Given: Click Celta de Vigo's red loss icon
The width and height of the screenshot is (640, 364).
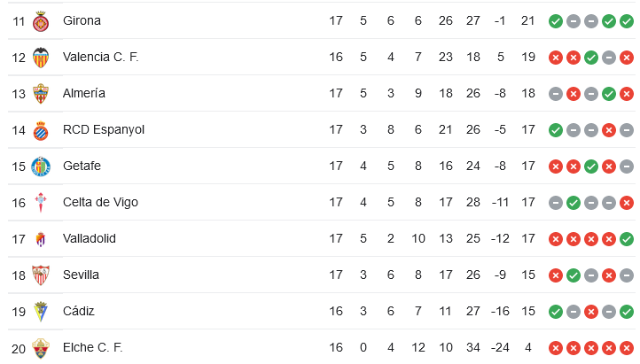Looking at the screenshot, I should tap(626, 203).
